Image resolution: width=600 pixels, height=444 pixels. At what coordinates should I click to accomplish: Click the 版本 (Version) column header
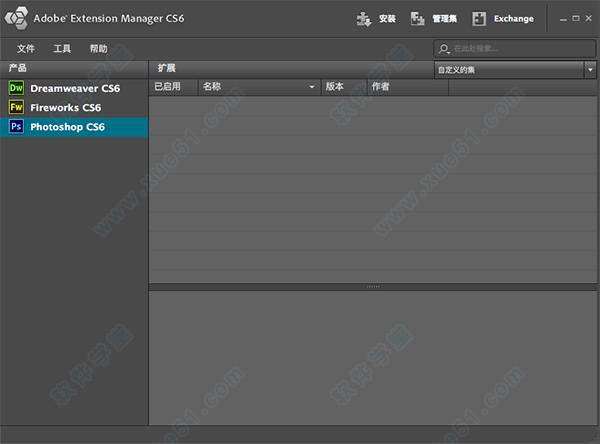[344, 87]
